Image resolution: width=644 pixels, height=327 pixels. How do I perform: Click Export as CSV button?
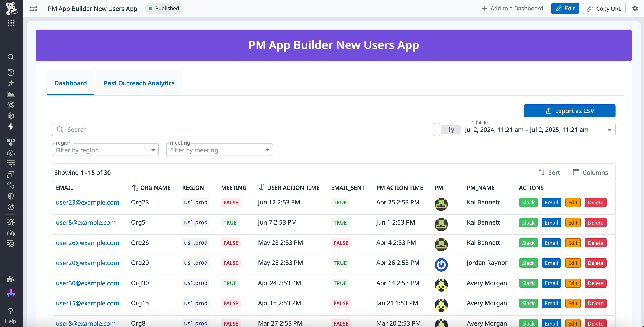pyautogui.click(x=570, y=111)
